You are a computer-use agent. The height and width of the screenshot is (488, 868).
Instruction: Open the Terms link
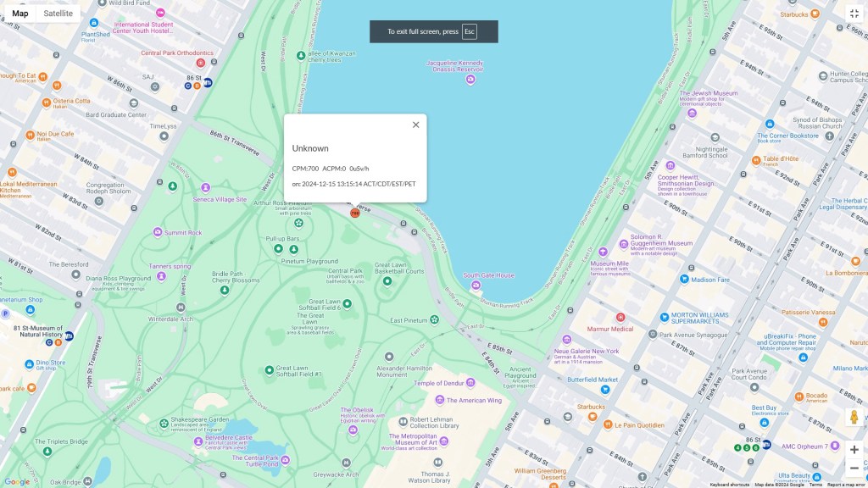[815, 485]
